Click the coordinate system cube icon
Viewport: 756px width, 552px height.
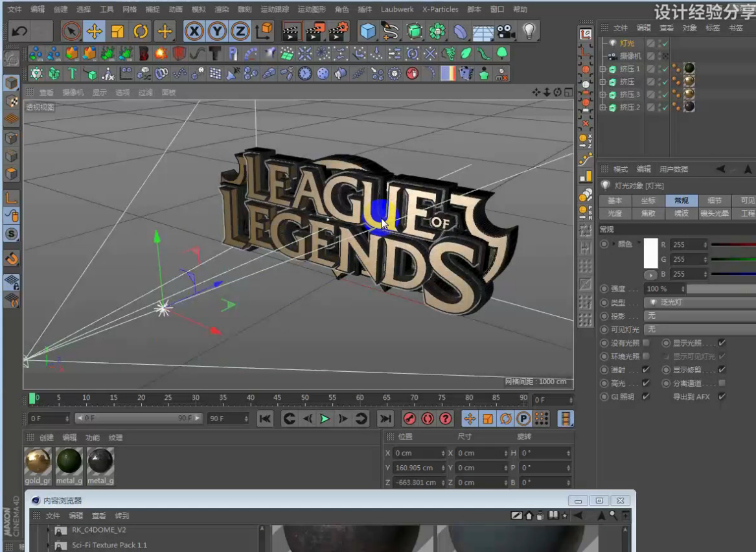click(x=264, y=31)
